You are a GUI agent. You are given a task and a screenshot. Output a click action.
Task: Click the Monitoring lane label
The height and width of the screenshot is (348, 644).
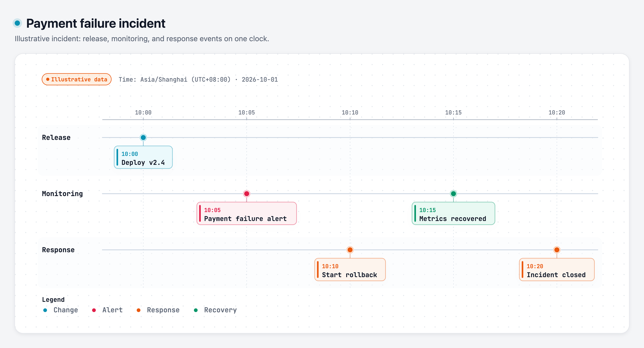pos(62,194)
